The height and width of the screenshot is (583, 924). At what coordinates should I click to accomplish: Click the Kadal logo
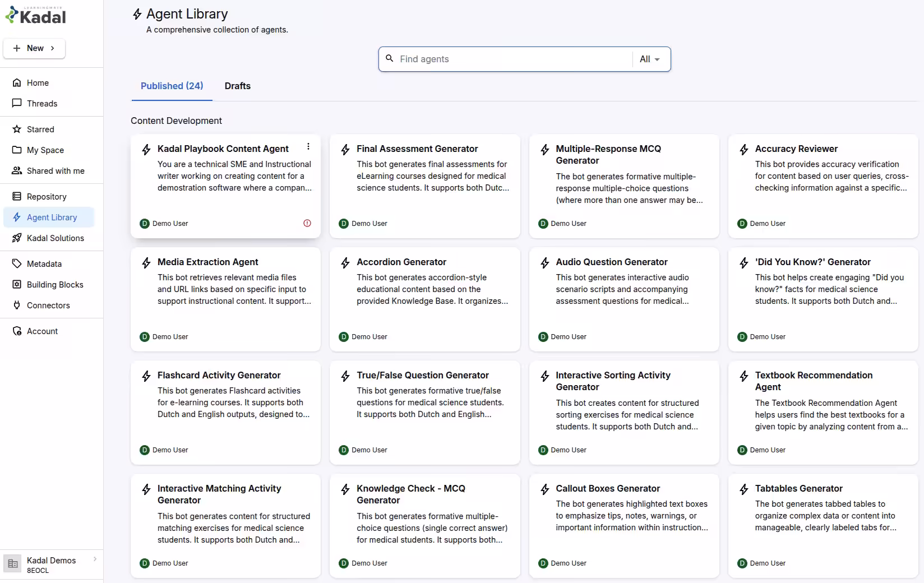[x=35, y=16]
